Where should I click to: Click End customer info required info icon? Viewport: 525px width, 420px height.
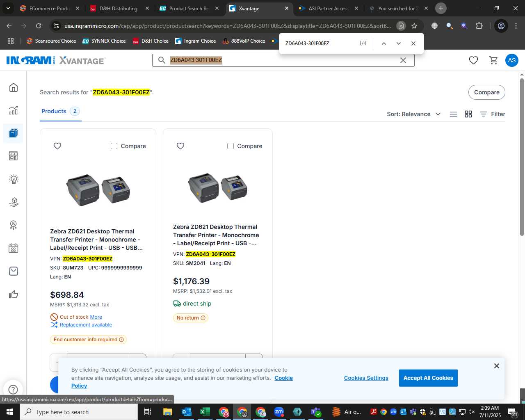click(121, 340)
